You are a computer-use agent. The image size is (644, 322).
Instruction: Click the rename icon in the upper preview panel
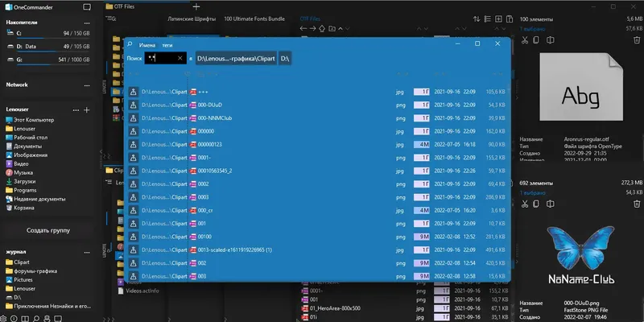coord(551,39)
